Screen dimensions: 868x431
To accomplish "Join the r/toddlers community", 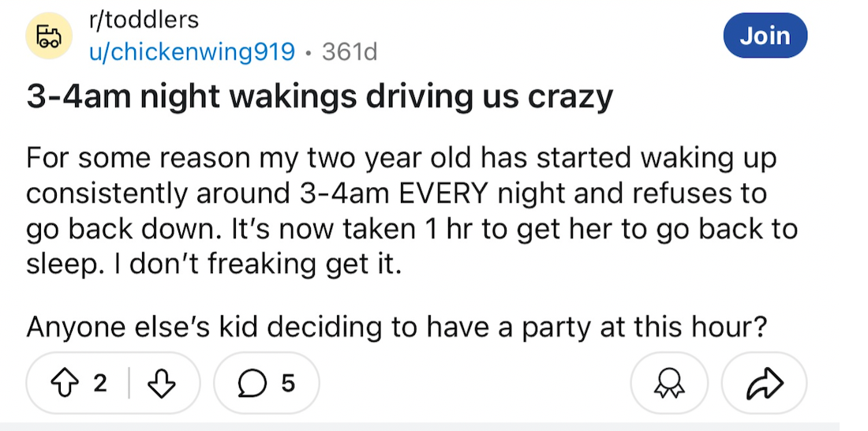I will pos(765,36).
